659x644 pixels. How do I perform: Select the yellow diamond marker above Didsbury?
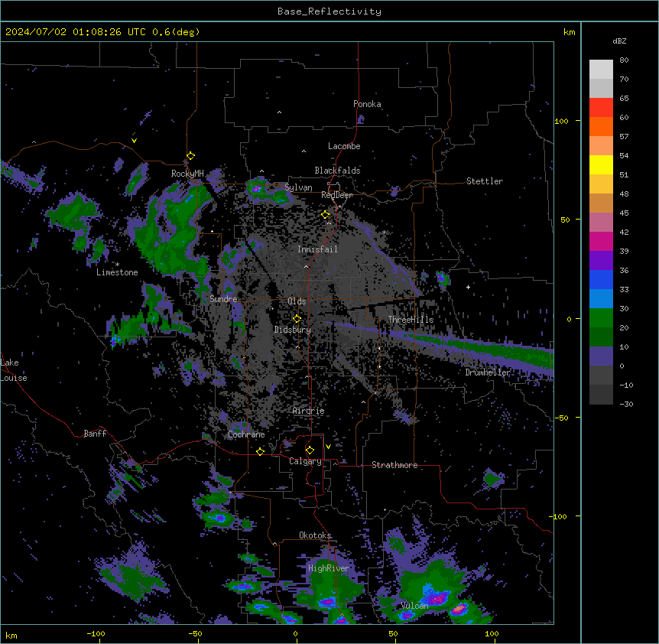[297, 318]
